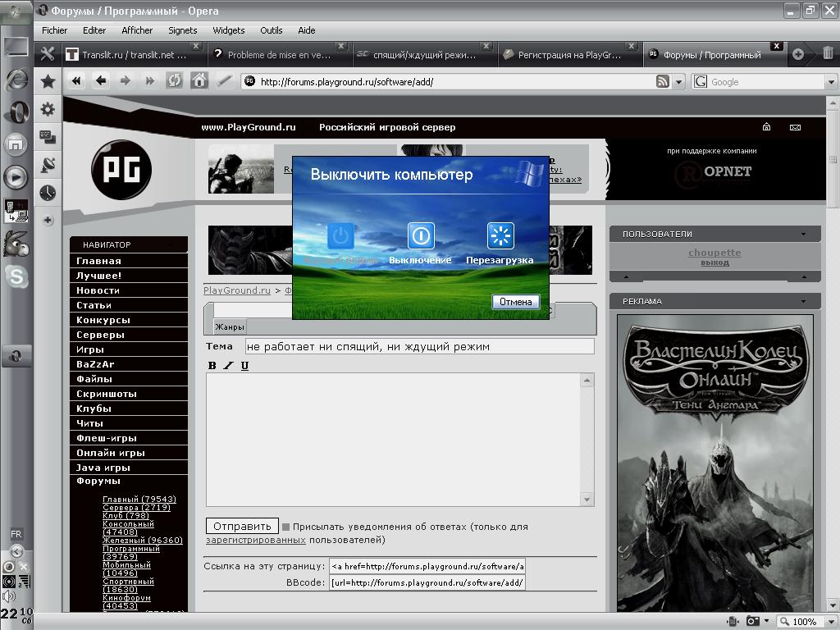Click the Тема subject input field
The image size is (840, 630).
[419, 347]
